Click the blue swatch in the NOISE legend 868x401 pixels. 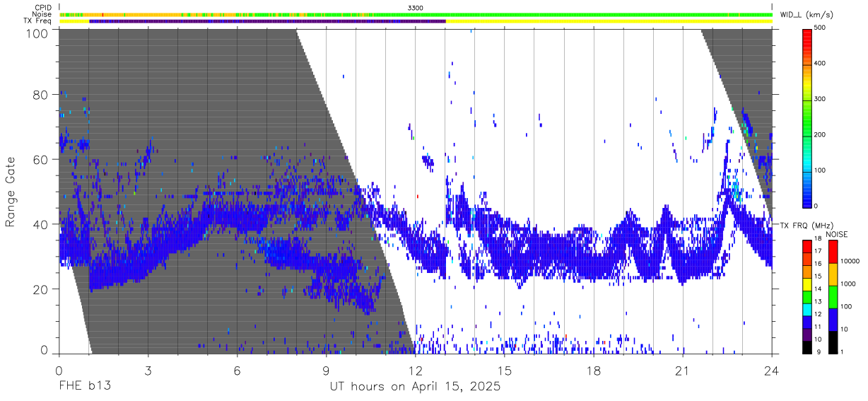833,319
